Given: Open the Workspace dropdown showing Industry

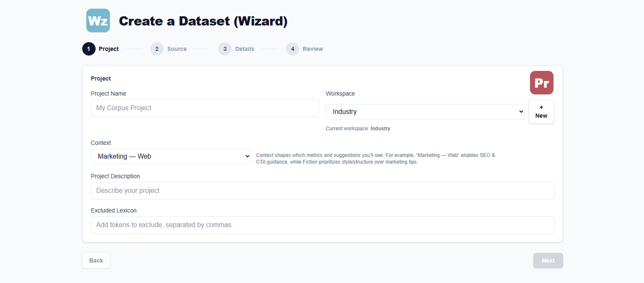Looking at the screenshot, I should [x=425, y=111].
